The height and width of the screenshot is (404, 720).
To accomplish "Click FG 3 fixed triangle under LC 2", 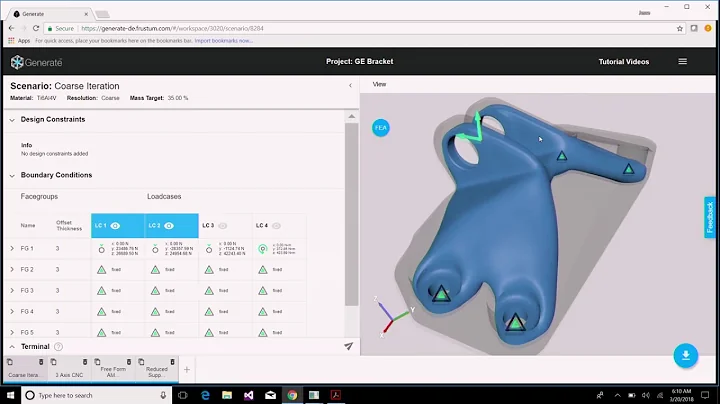I will click(155, 291).
